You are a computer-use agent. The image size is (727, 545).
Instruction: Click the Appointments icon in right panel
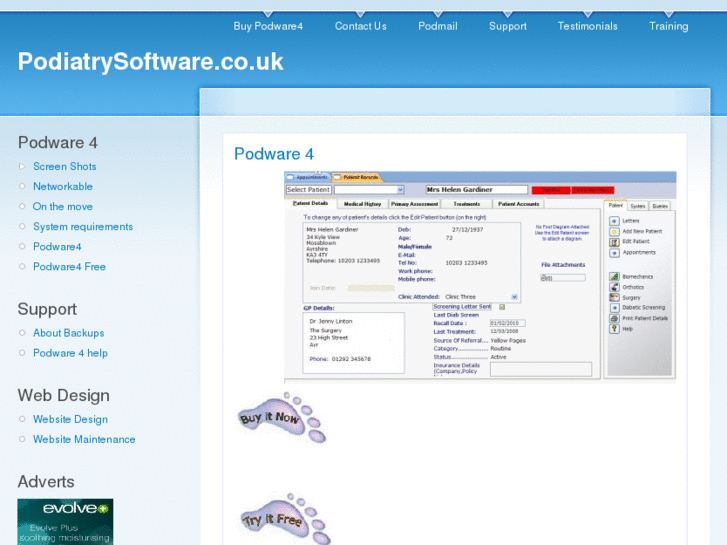click(x=614, y=253)
